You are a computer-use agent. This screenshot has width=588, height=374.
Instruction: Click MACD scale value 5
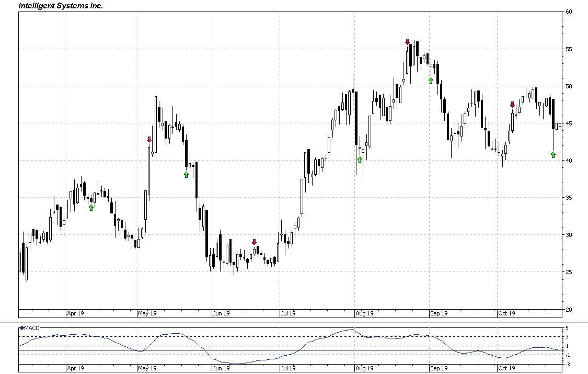[x=568, y=328]
